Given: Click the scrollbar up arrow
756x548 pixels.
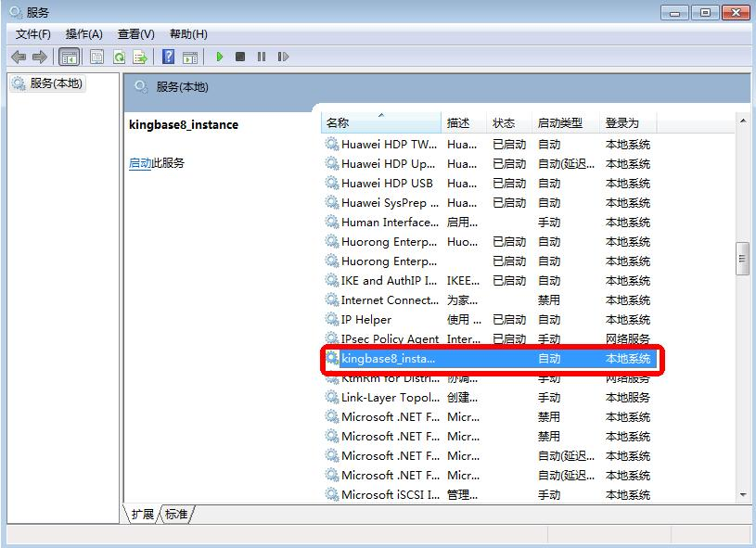Looking at the screenshot, I should (742, 121).
